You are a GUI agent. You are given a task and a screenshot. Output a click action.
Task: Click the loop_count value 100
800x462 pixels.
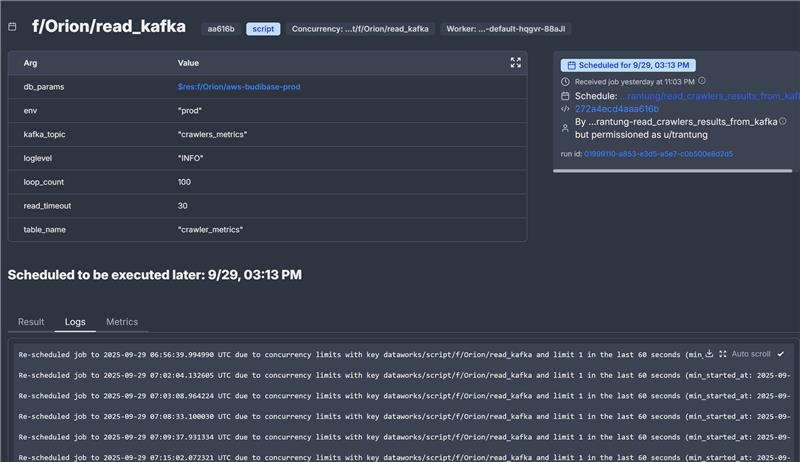[x=184, y=182]
